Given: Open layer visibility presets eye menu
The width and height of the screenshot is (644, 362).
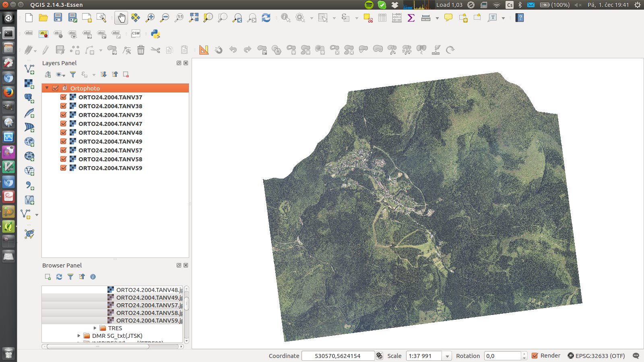Looking at the screenshot, I should click(x=60, y=74).
